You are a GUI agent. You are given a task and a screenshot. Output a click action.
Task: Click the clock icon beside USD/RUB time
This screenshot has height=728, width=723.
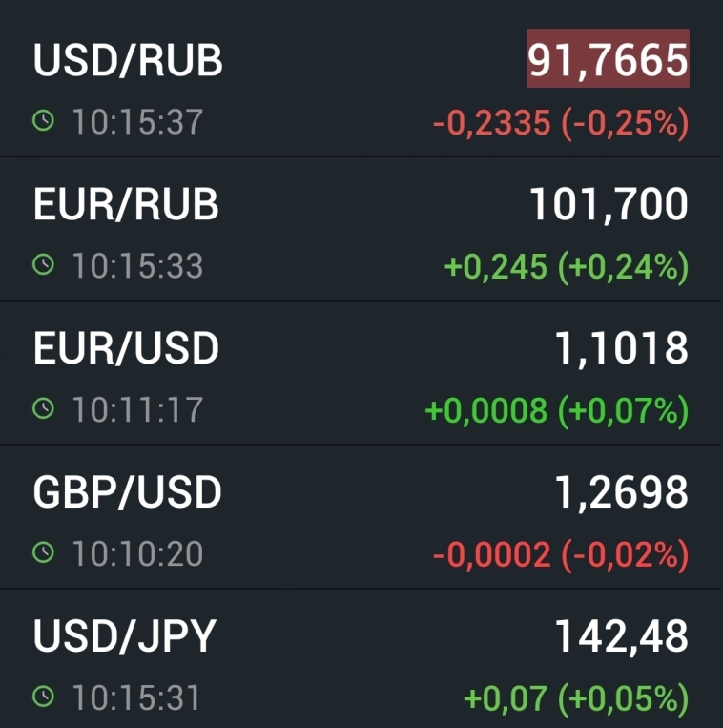pos(43,121)
